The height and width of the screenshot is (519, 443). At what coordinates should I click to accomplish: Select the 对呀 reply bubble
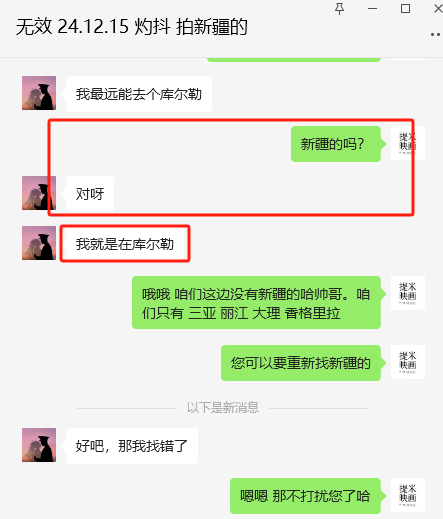tap(90, 194)
